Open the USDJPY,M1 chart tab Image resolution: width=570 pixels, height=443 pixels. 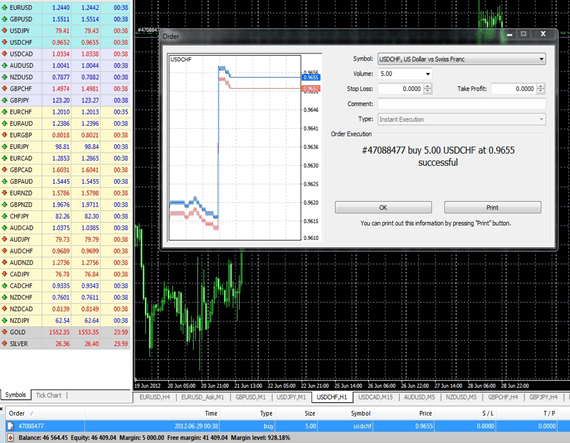pos(291,397)
